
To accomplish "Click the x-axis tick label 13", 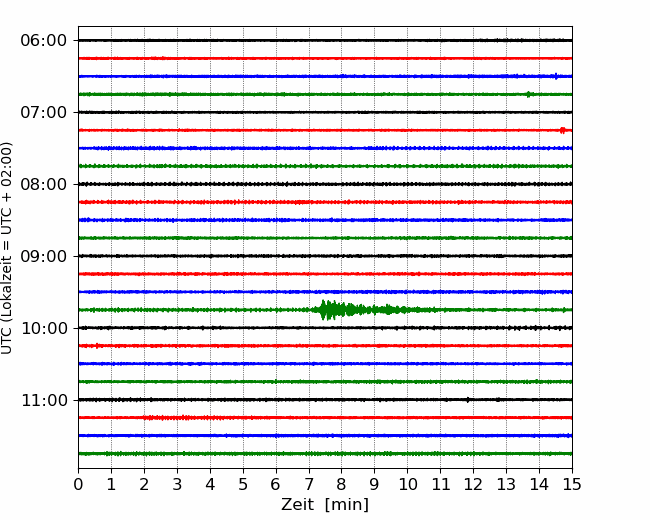I will click(507, 484).
